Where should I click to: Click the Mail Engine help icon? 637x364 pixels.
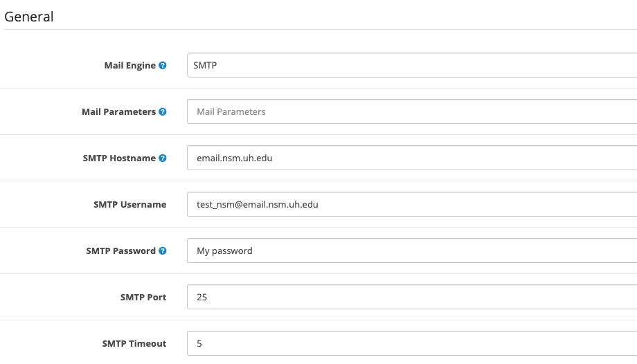coord(163,66)
